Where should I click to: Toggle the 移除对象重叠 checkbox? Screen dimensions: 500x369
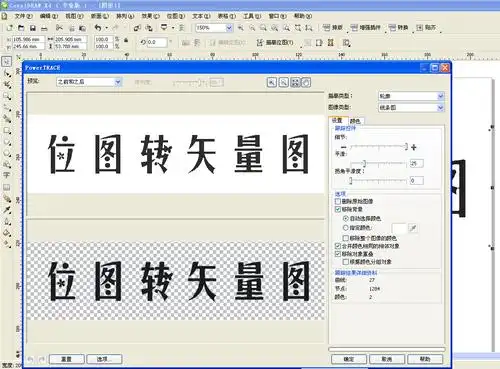click(x=338, y=254)
